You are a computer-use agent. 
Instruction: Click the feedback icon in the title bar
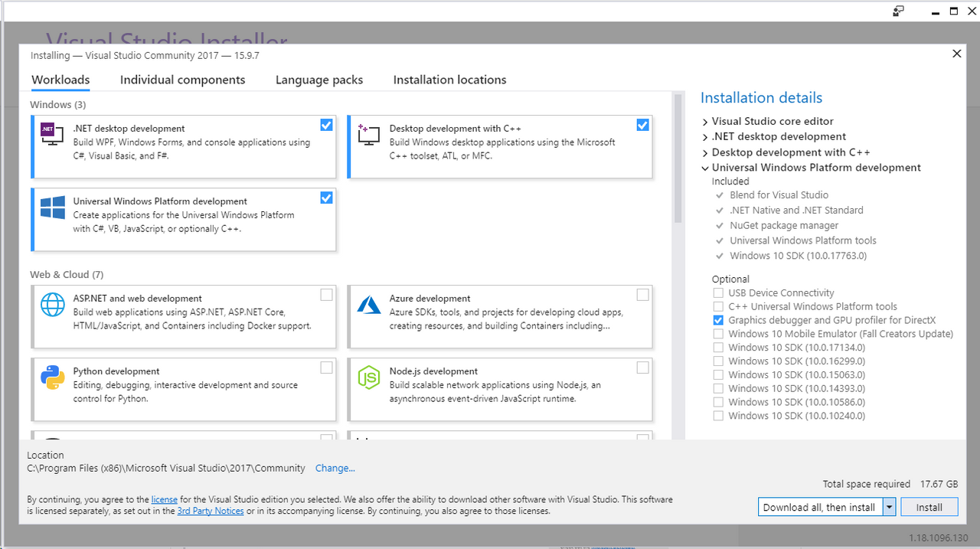pyautogui.click(x=899, y=11)
